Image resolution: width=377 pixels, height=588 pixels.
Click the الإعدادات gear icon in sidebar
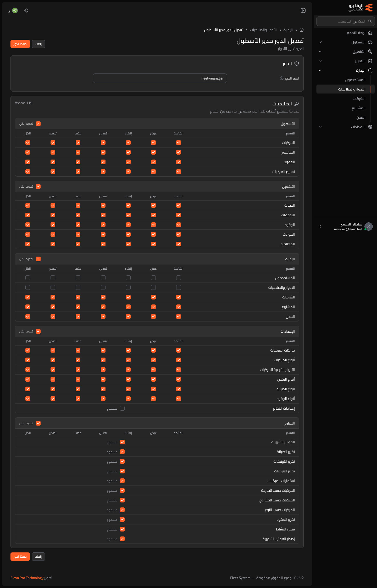point(370,127)
